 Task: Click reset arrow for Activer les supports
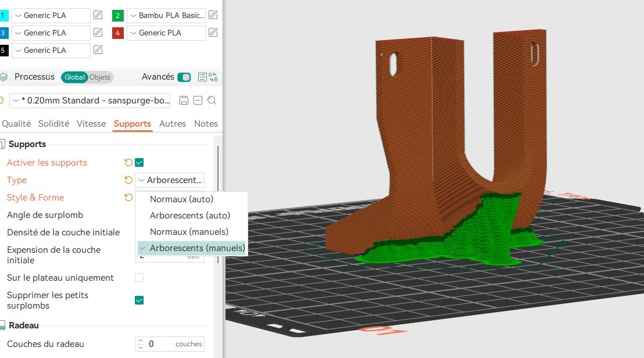coord(128,163)
